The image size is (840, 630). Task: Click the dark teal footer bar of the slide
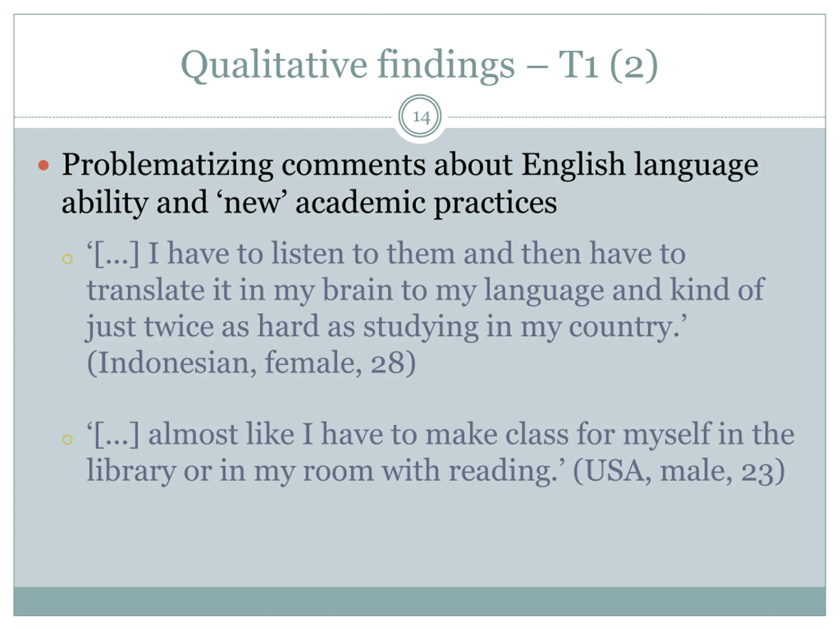click(420, 601)
